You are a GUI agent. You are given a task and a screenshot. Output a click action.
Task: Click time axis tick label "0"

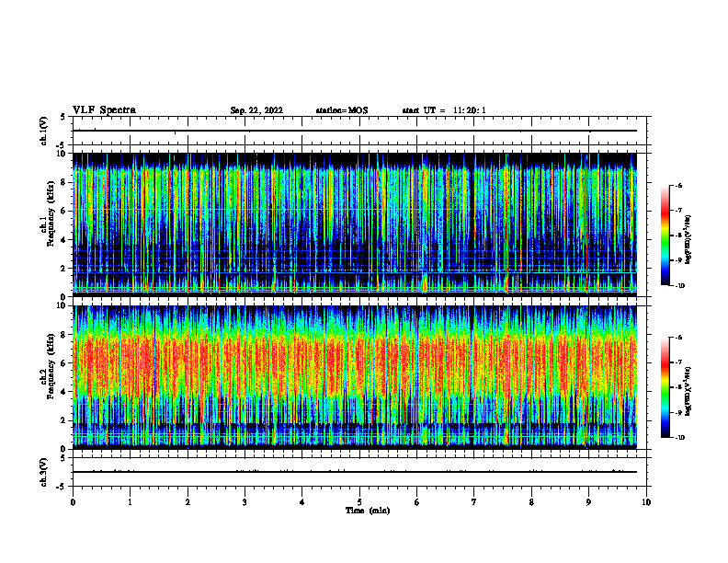pos(73,502)
